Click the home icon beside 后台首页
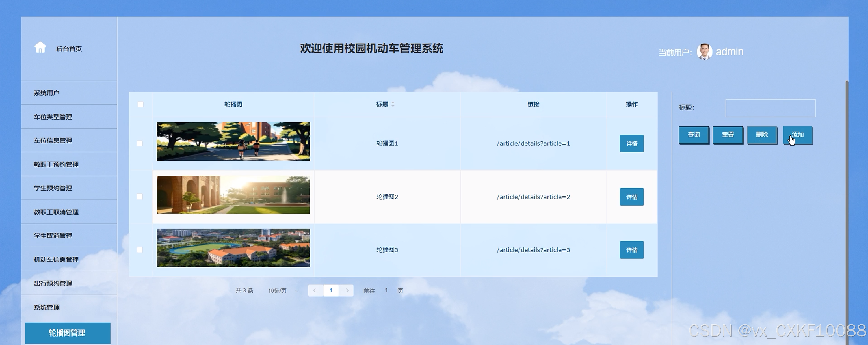This screenshot has width=868, height=345. tap(40, 48)
